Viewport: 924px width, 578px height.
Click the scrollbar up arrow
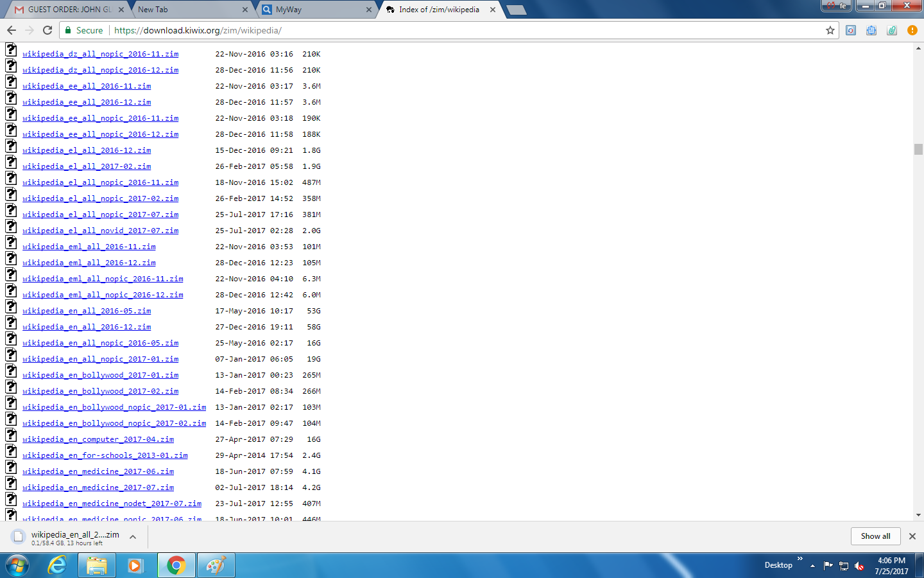tap(918, 48)
